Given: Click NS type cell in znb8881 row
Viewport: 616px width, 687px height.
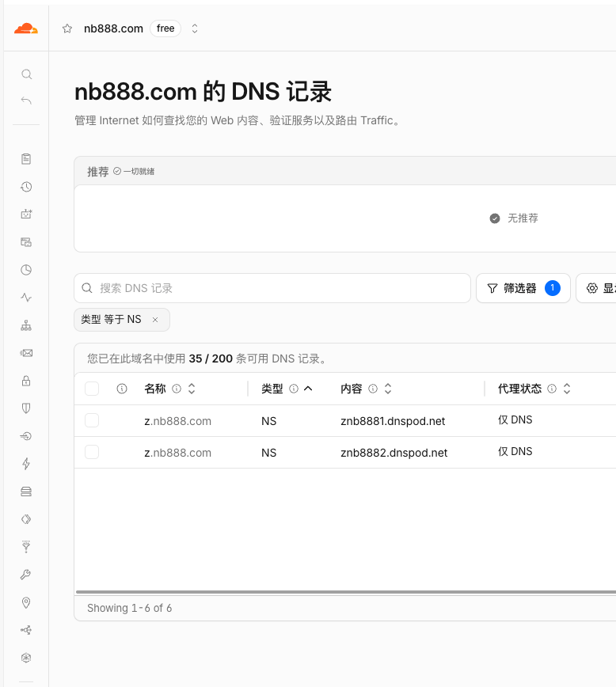Looking at the screenshot, I should (x=268, y=421).
